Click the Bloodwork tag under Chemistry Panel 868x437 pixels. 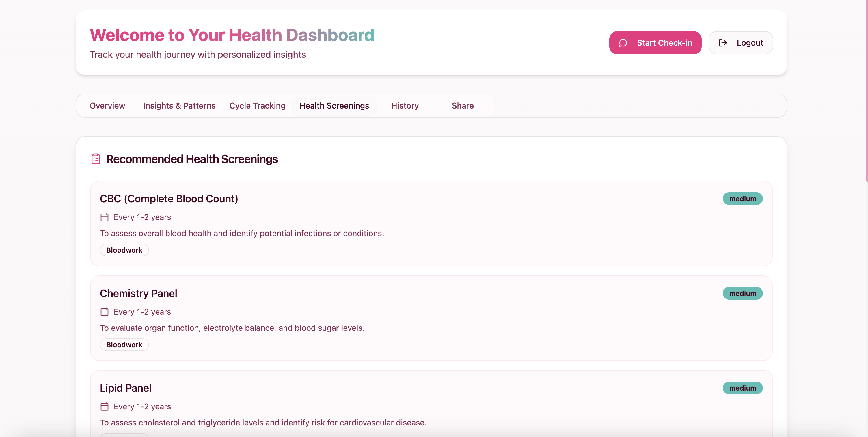tap(124, 345)
